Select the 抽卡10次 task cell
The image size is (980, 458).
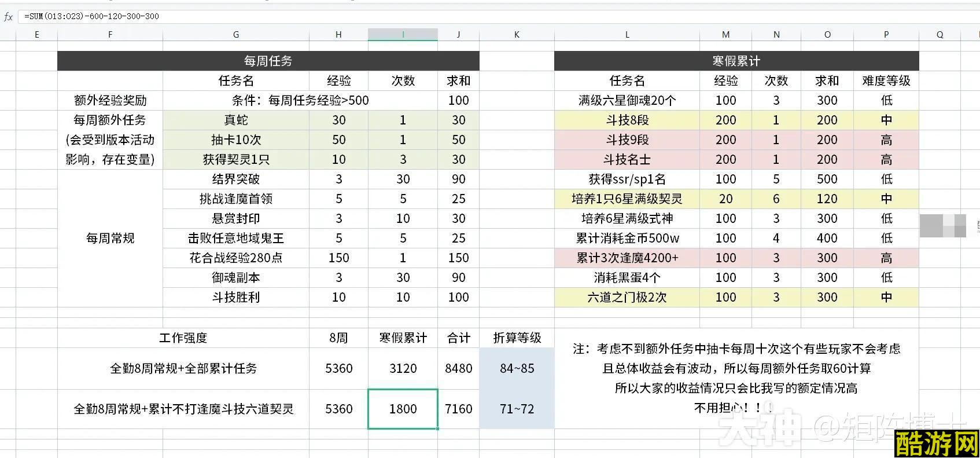pos(236,140)
